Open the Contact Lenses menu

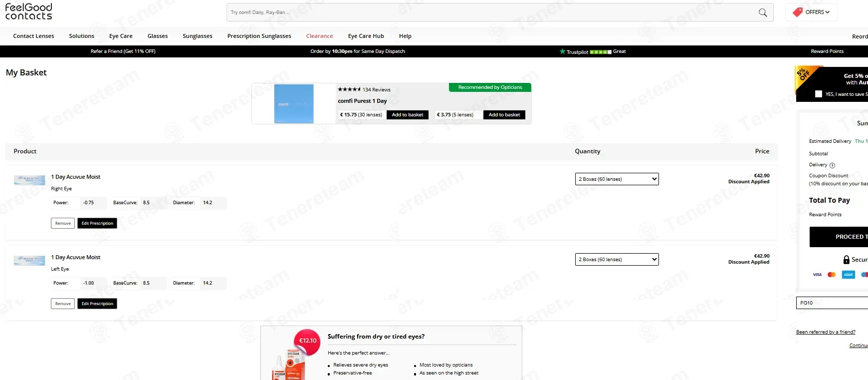(33, 36)
